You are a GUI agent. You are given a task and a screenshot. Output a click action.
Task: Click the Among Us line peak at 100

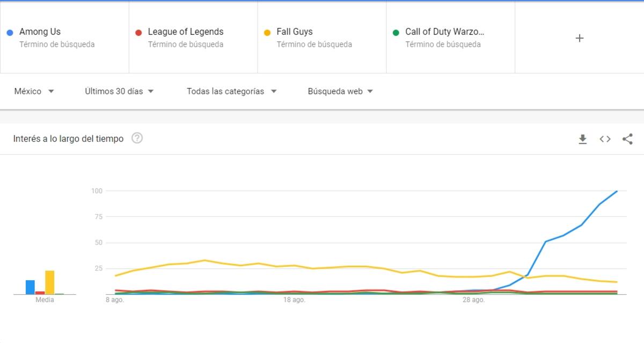point(617,191)
